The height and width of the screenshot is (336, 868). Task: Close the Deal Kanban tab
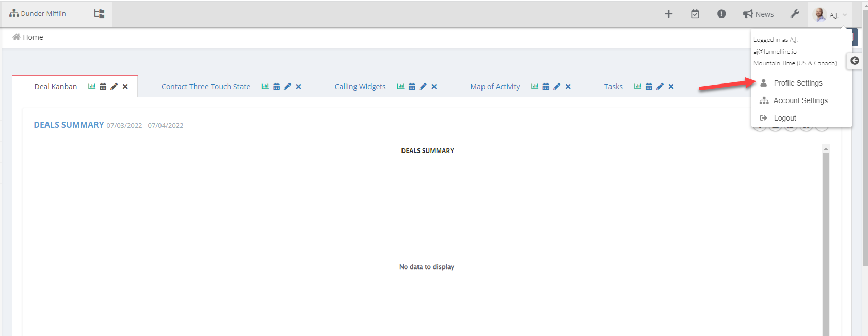125,87
